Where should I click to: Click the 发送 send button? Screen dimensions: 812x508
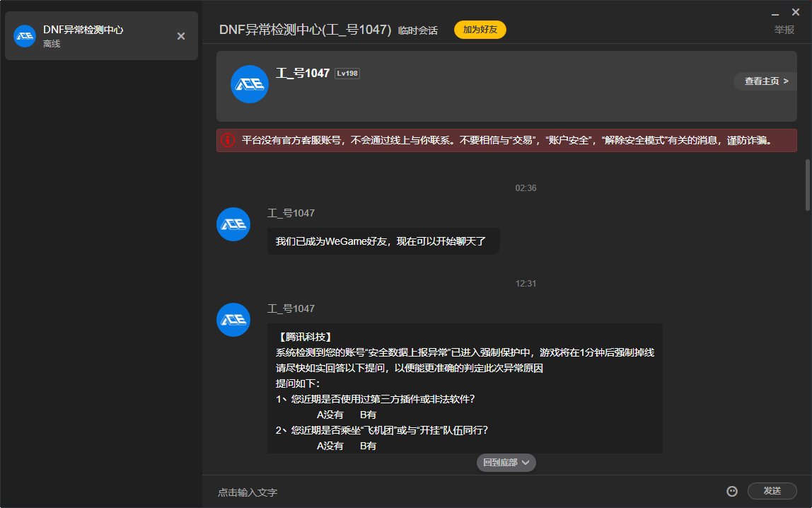point(772,491)
